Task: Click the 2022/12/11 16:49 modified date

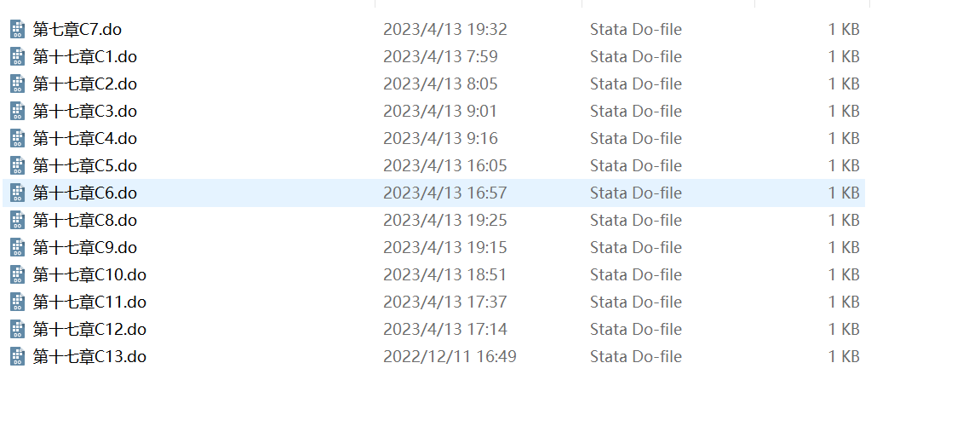Action: click(450, 357)
